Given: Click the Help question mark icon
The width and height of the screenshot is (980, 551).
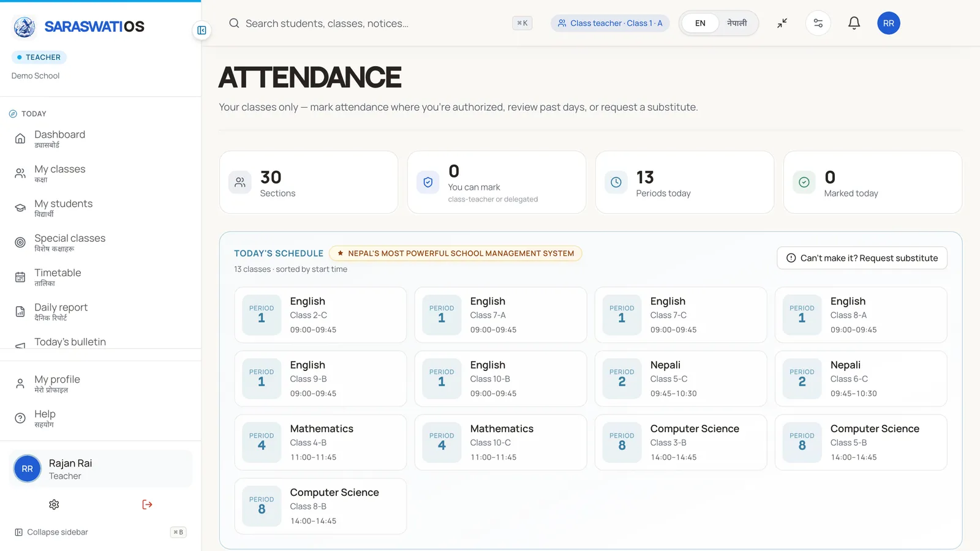Looking at the screenshot, I should point(20,418).
